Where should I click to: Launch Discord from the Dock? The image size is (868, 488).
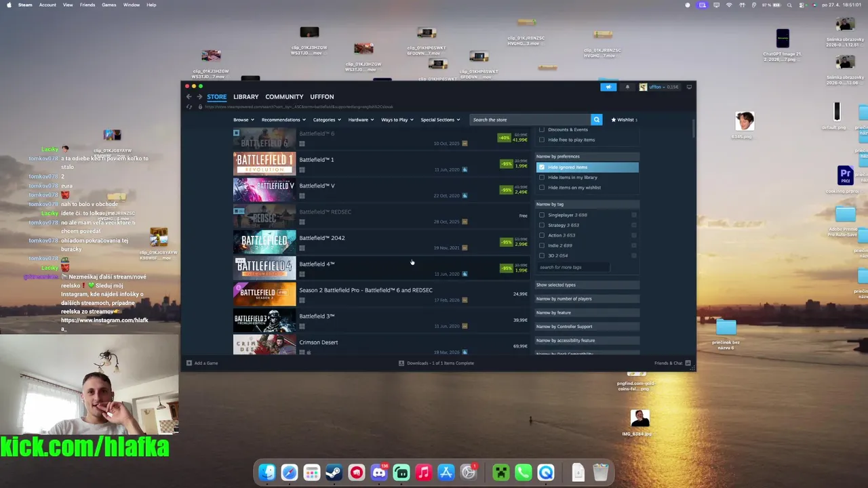point(379,472)
